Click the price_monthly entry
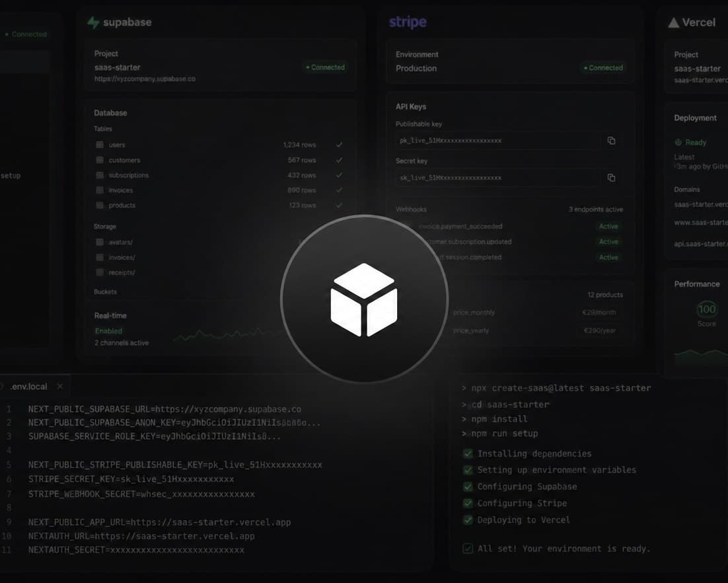Image resolution: width=728 pixels, height=583 pixels. tap(474, 313)
